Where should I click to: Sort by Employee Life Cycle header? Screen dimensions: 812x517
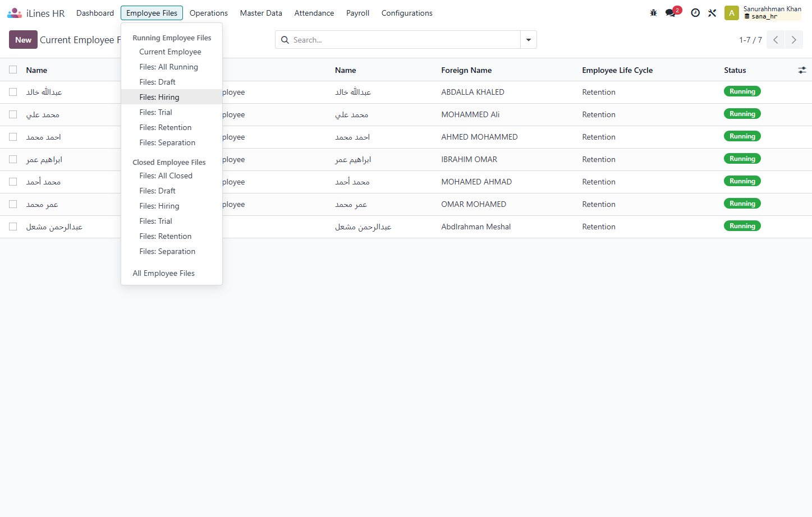pos(617,70)
